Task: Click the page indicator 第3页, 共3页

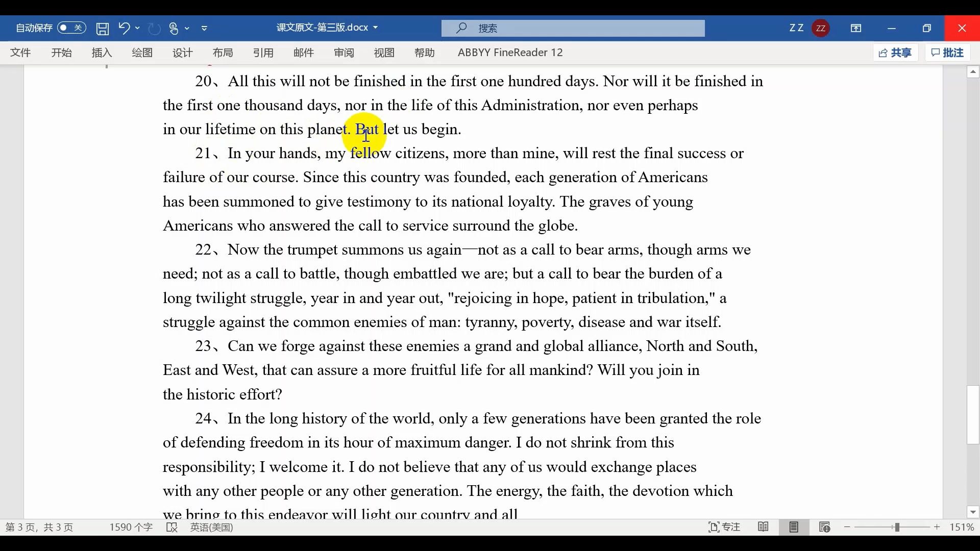Action: [39, 527]
